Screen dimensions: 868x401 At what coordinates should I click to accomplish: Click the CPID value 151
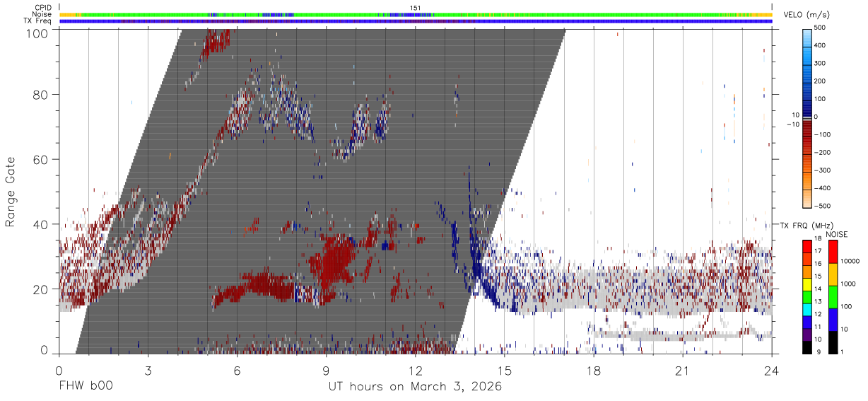tap(416, 8)
